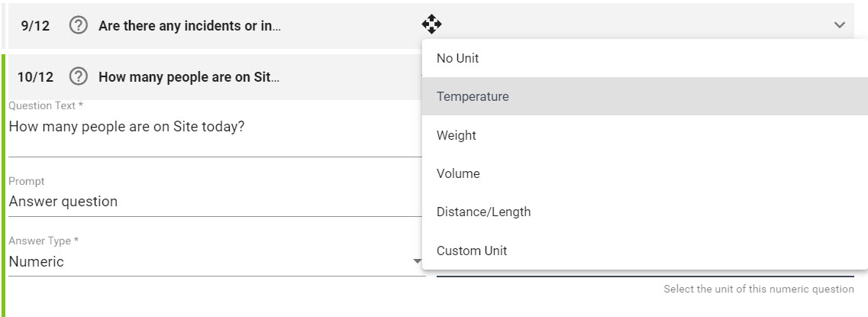Click the 9/12 question number label
The height and width of the screenshot is (317, 868).
pyautogui.click(x=35, y=25)
